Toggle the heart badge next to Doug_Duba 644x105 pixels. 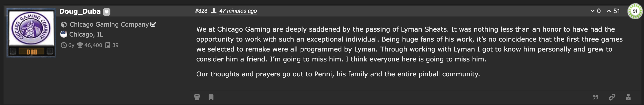click(107, 12)
